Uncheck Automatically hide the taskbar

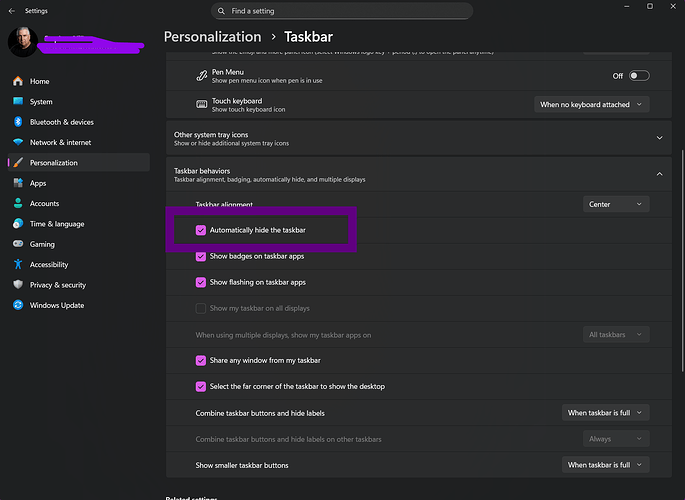click(201, 230)
